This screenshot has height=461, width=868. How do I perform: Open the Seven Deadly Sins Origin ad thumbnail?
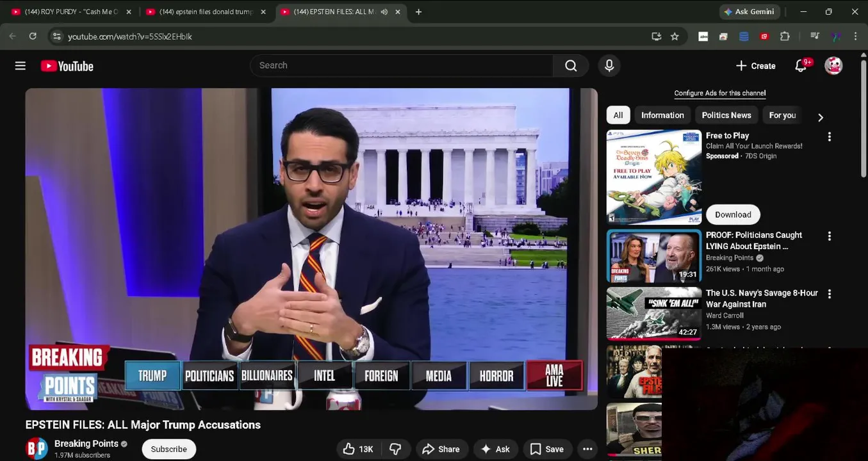pos(654,177)
